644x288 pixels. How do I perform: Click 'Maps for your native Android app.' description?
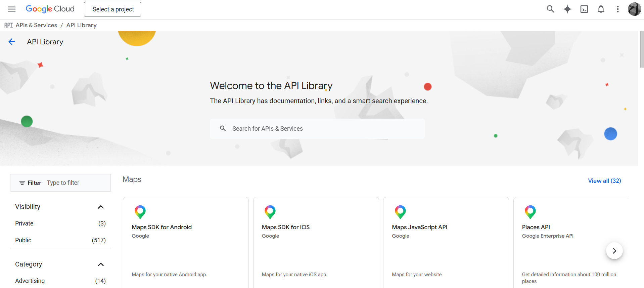[169, 275]
